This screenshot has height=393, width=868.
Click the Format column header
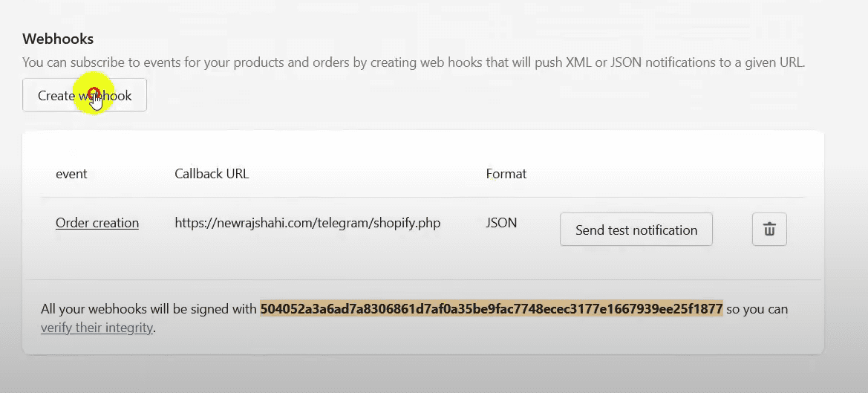506,174
